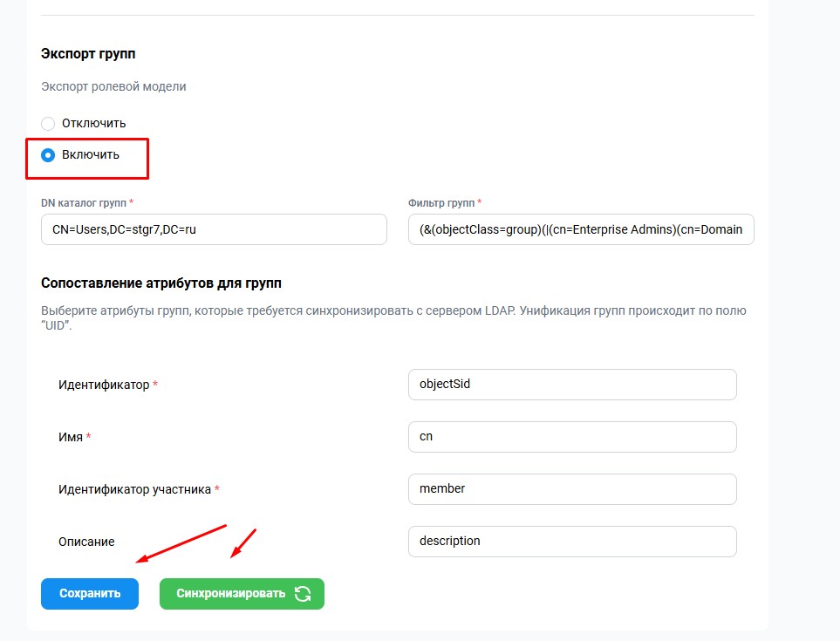Click the Сопоставление атрибутов для групп heading

point(161,283)
